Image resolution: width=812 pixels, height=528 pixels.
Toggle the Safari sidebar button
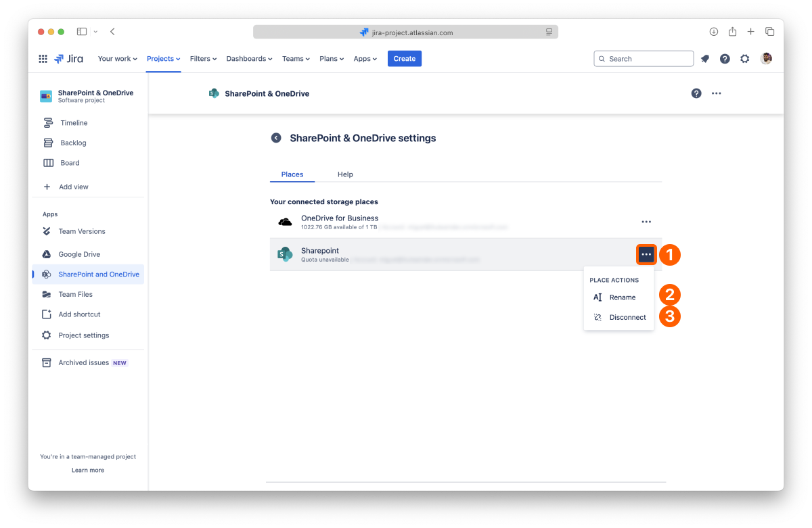(82, 32)
